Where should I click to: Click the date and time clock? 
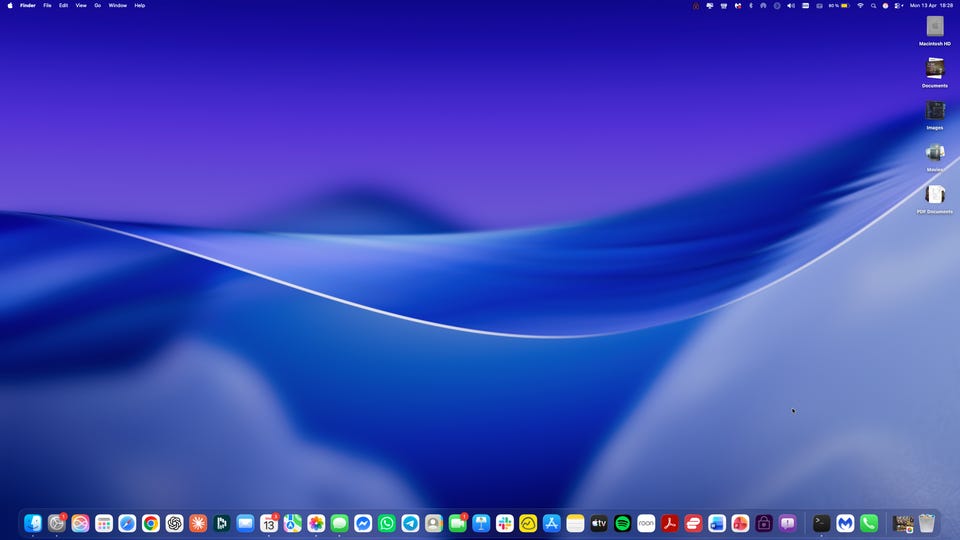point(931,5)
